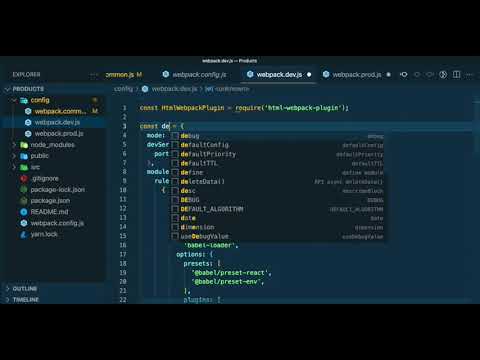Click the 'options:' key on line 17
The image size is (480, 360).
191,254
